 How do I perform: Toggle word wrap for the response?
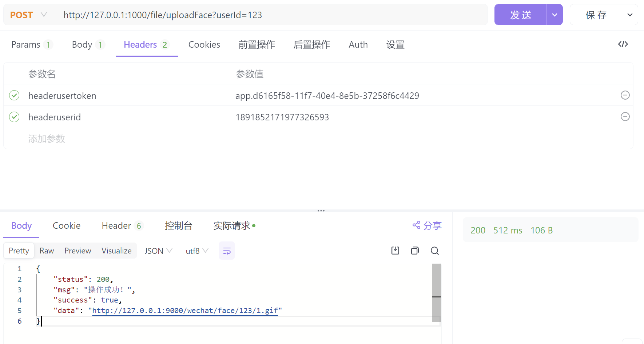click(227, 251)
